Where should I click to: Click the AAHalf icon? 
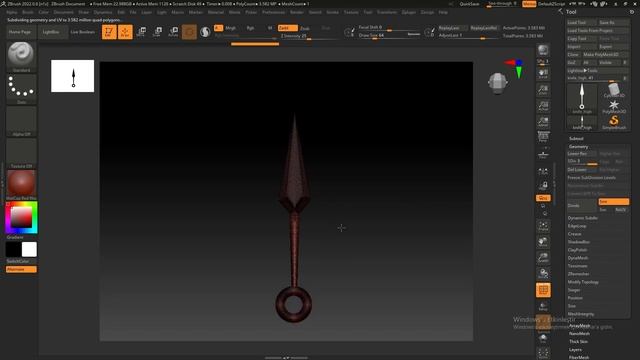pos(543,121)
